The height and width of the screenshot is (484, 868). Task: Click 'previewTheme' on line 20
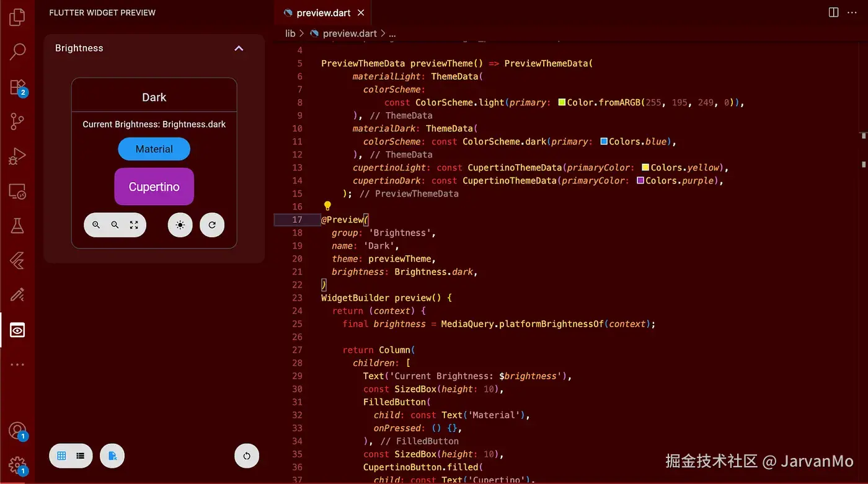[x=400, y=258]
